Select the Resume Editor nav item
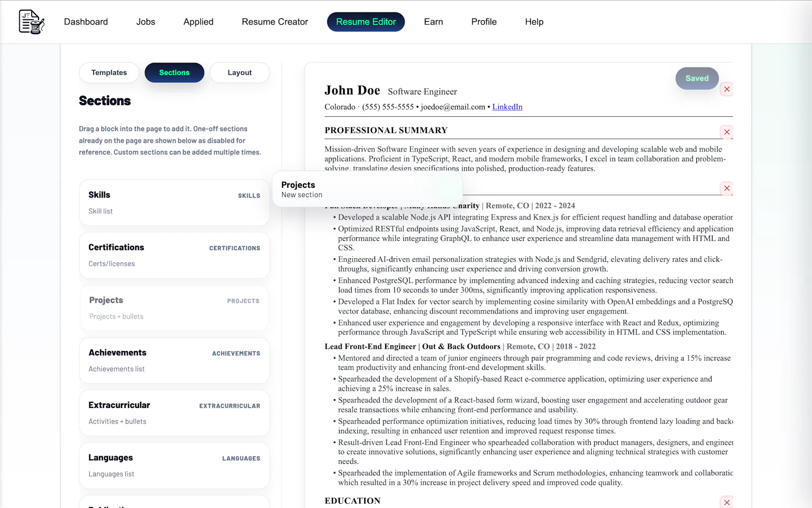Image resolution: width=812 pixels, height=508 pixels. (x=366, y=22)
